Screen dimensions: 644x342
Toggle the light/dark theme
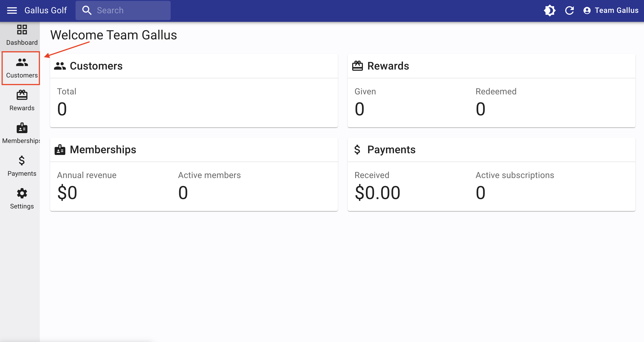click(x=550, y=10)
